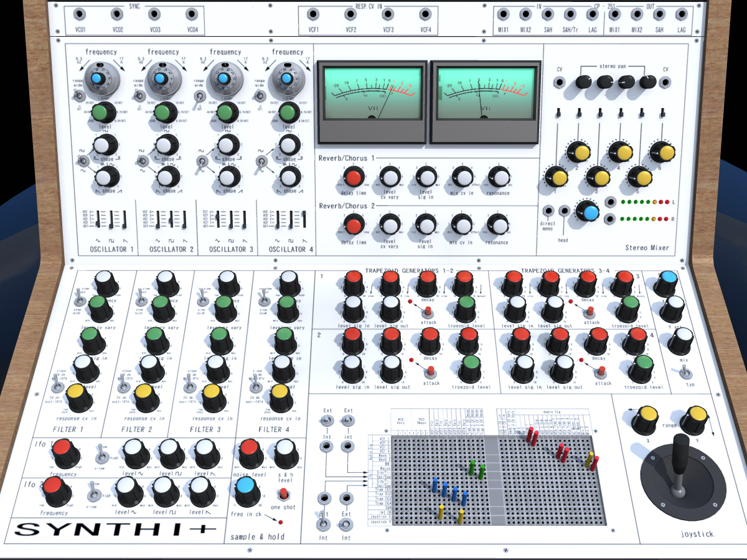This screenshot has height=560, width=747.
Task: Click the yellow channel 6 knob in Stereo Mixer
Action: (664, 151)
